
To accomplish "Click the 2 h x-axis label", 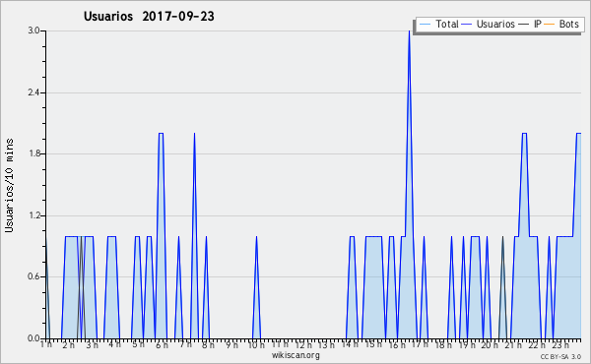I will tap(69, 344).
